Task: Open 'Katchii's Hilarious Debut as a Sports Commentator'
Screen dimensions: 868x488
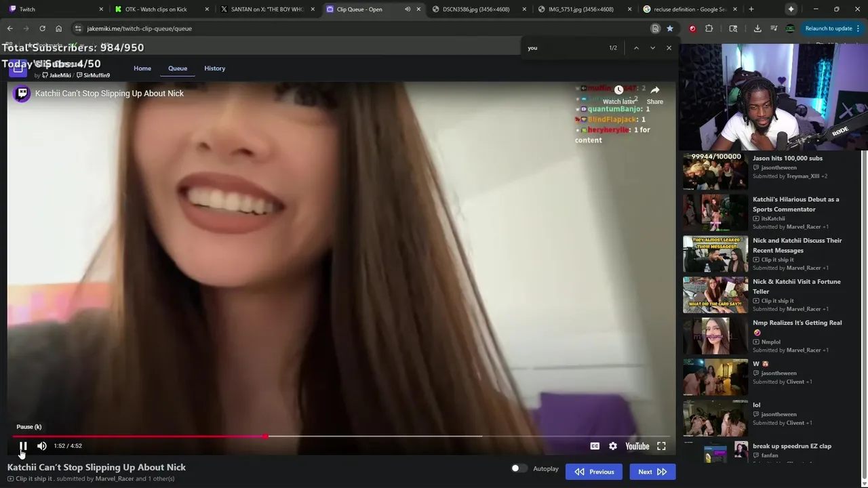Action: click(795, 204)
